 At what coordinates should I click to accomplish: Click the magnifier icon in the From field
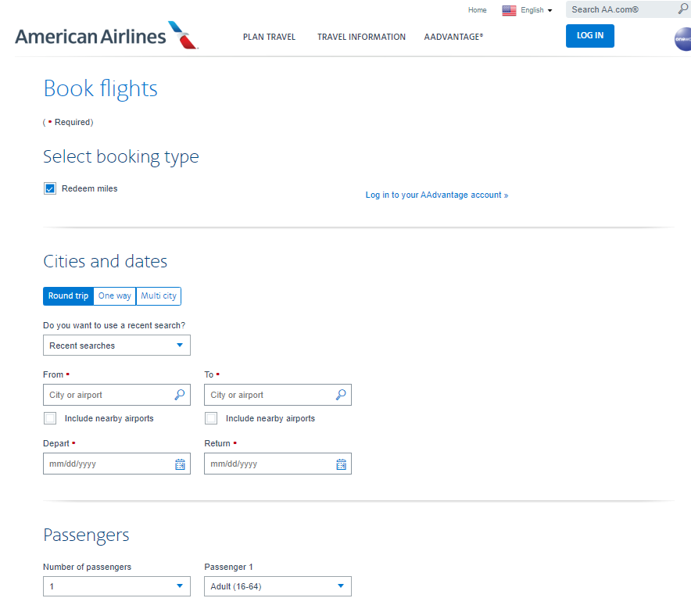[x=181, y=395]
